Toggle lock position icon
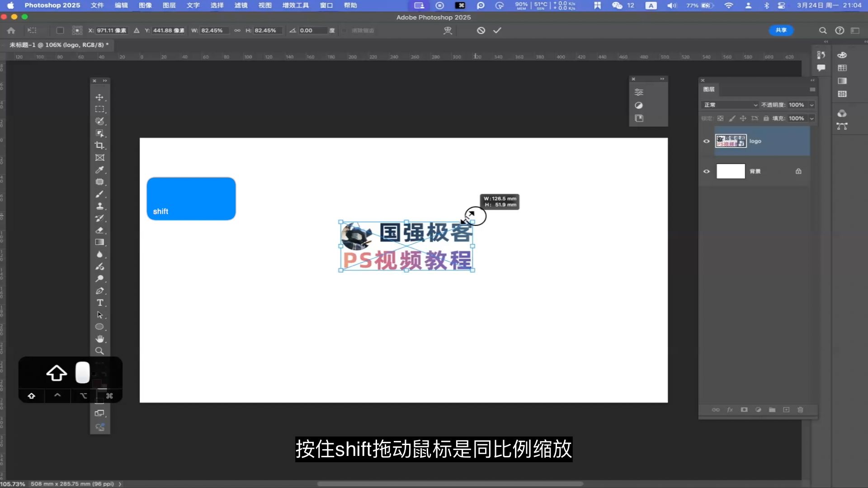The height and width of the screenshot is (488, 868). click(x=743, y=118)
